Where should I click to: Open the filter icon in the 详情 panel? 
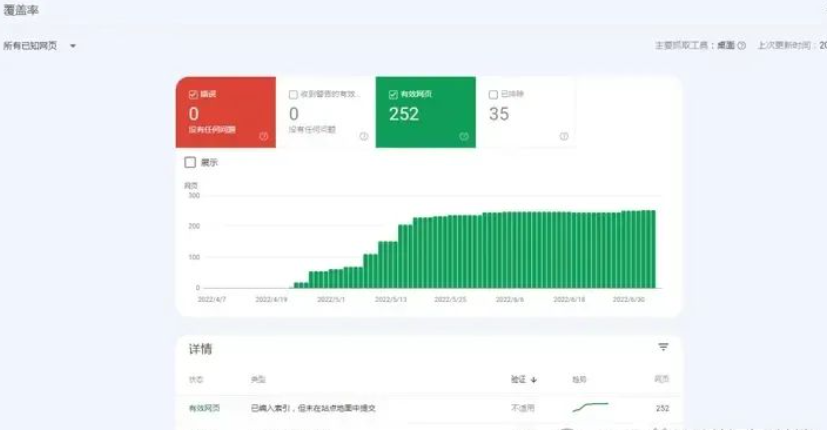pos(663,347)
